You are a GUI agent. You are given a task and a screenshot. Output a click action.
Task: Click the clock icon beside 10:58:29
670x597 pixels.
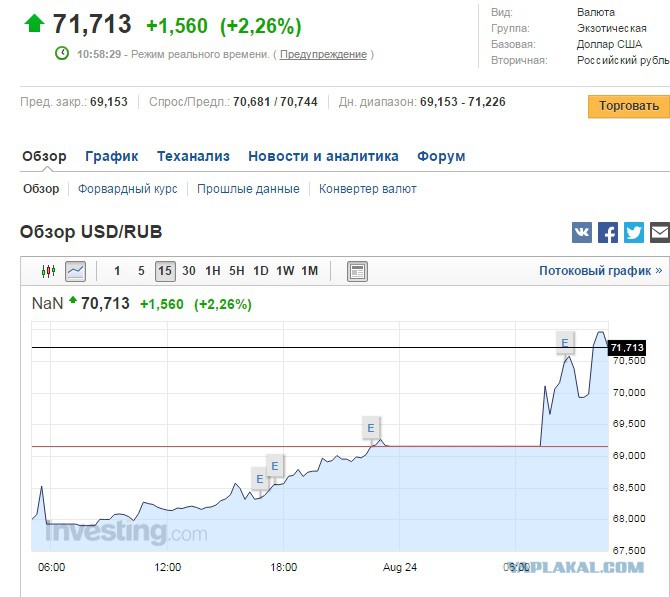pyautogui.click(x=62, y=53)
